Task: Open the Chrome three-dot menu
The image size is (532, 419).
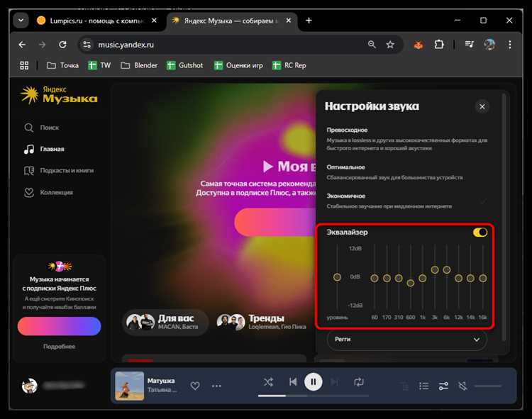Action: tap(509, 45)
